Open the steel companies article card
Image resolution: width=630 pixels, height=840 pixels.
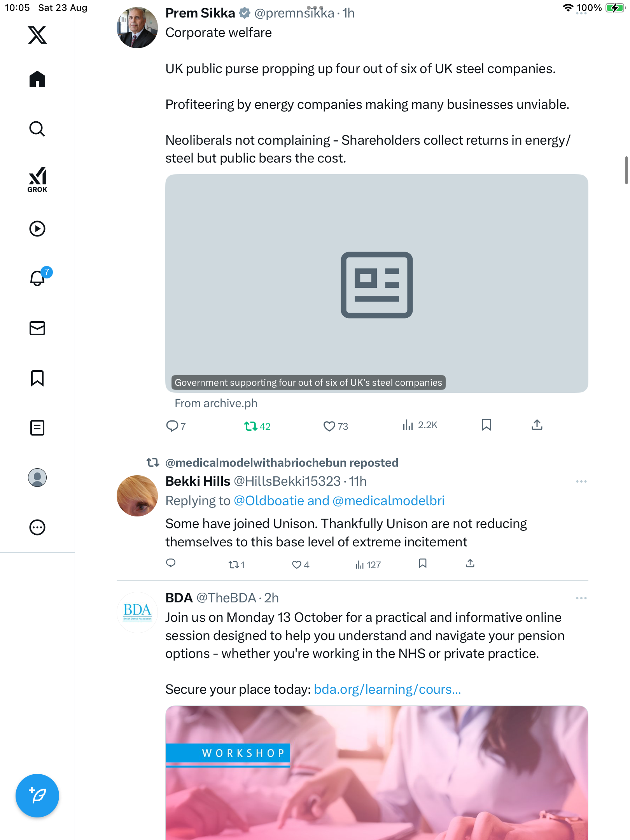(376, 283)
